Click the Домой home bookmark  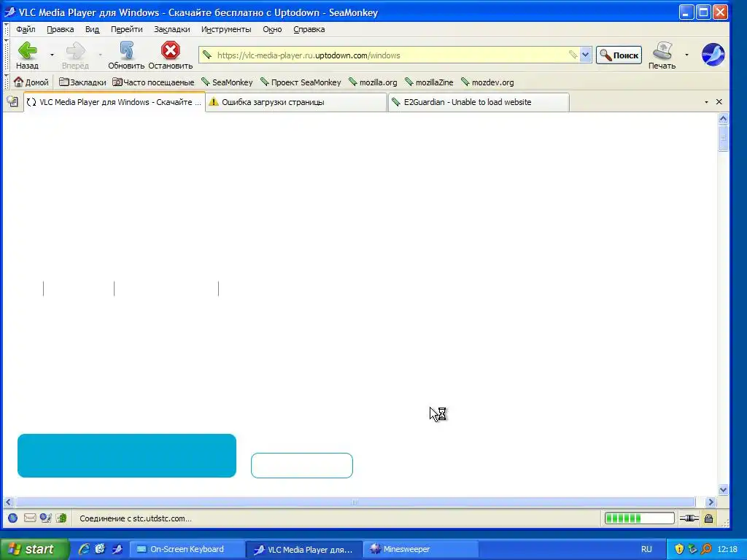[31, 82]
